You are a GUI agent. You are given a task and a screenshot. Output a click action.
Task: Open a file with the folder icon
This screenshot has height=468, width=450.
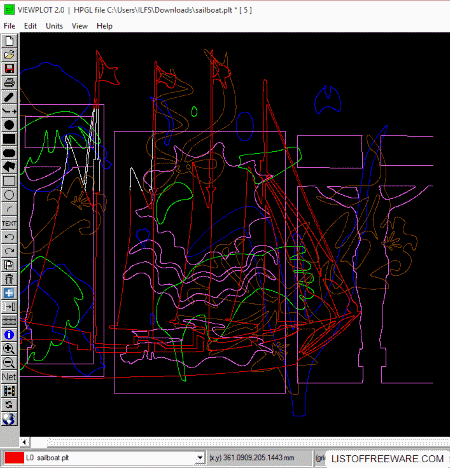click(x=9, y=55)
